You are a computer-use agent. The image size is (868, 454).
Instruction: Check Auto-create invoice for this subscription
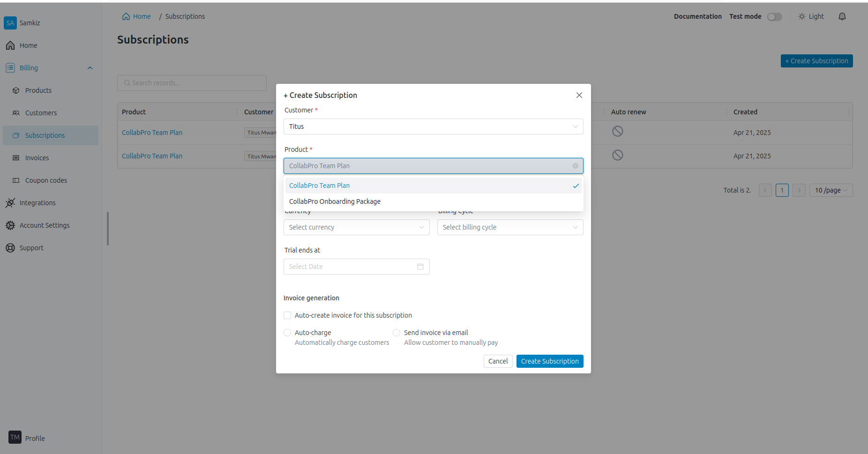(x=287, y=315)
